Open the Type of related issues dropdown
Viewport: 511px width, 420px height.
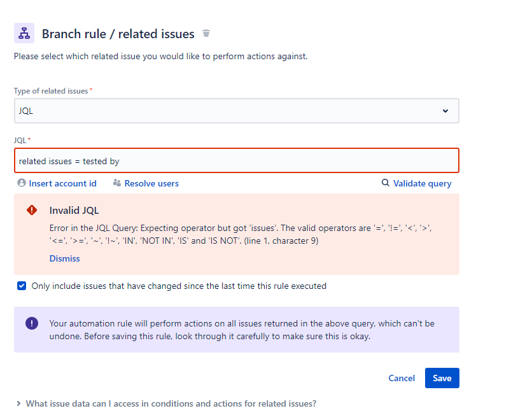pyautogui.click(x=236, y=111)
